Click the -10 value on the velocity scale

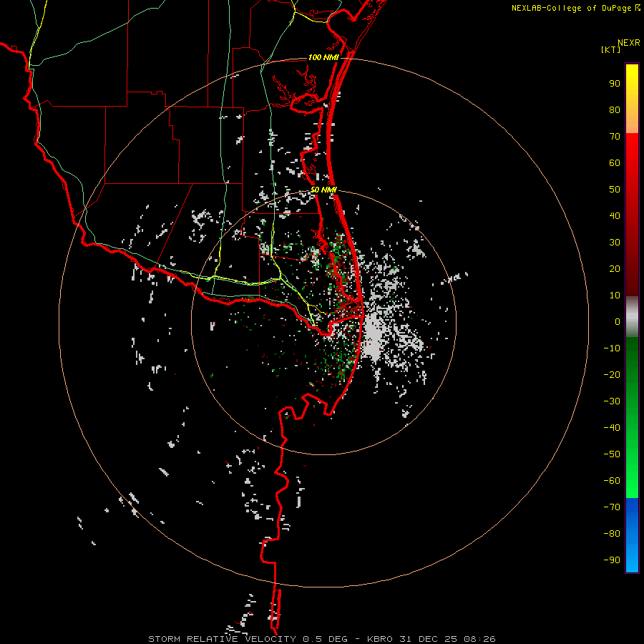[x=612, y=348]
